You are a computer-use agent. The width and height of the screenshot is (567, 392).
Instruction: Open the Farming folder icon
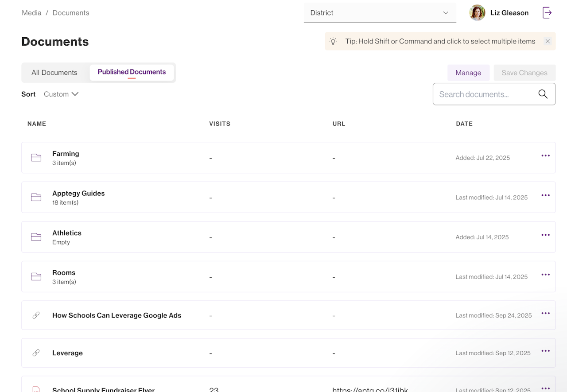pyautogui.click(x=36, y=158)
